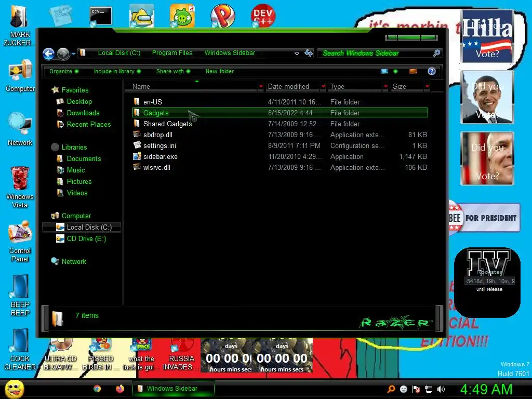
Task: Click the volume speaker tray icon
Action: point(441,389)
